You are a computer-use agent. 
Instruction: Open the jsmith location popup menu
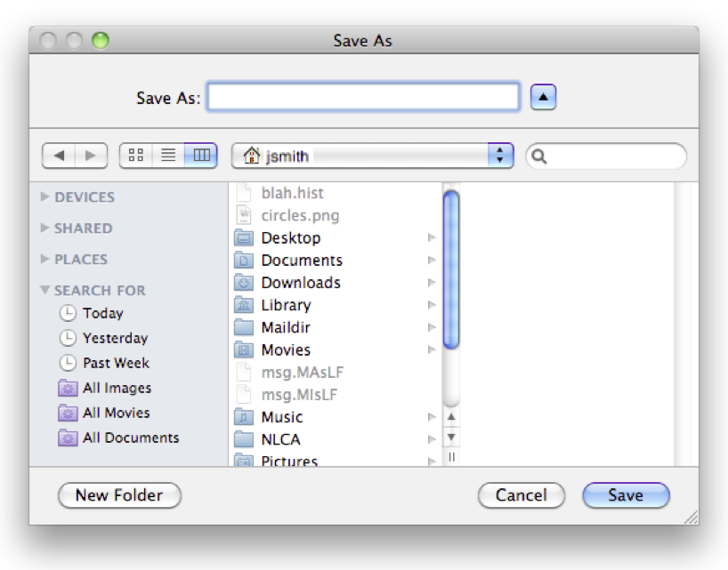pyautogui.click(x=372, y=156)
